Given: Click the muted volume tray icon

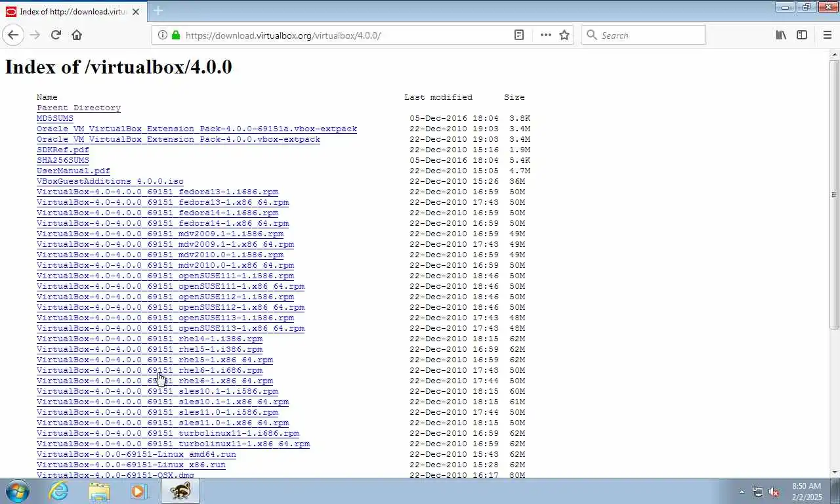Looking at the screenshot, I should (x=774, y=492).
